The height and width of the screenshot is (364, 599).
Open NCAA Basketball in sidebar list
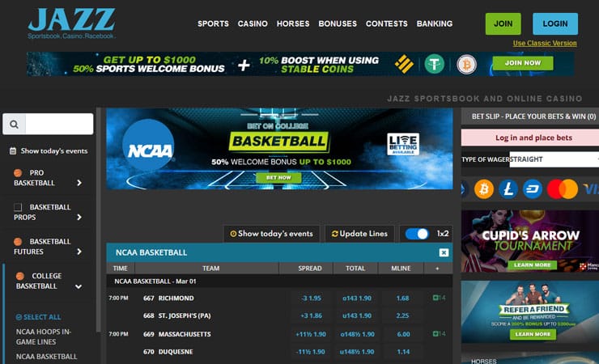tap(46, 357)
